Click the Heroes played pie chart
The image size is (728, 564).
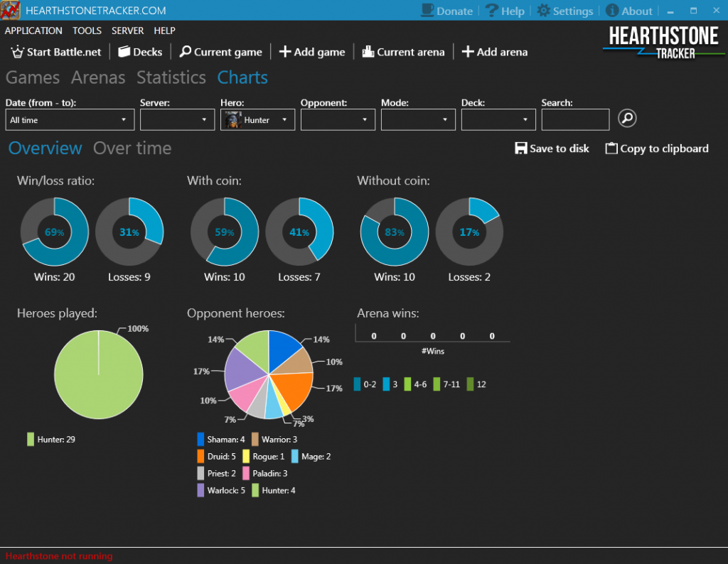pos(98,375)
